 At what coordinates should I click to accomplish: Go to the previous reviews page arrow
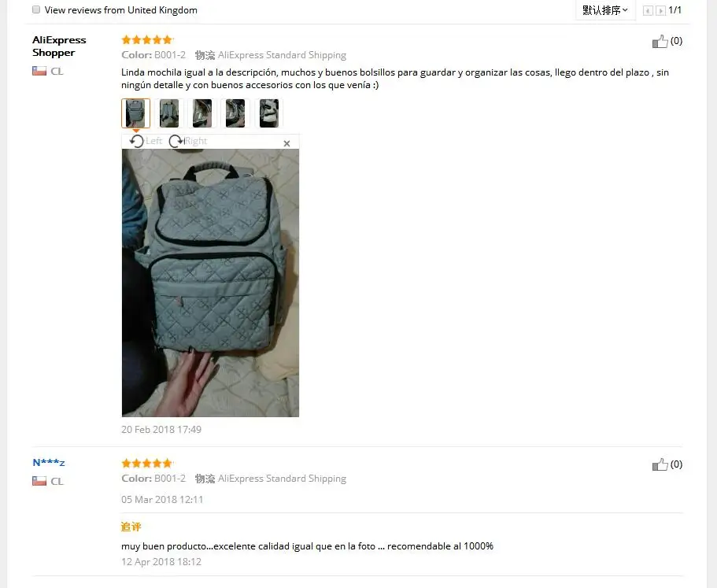648,10
